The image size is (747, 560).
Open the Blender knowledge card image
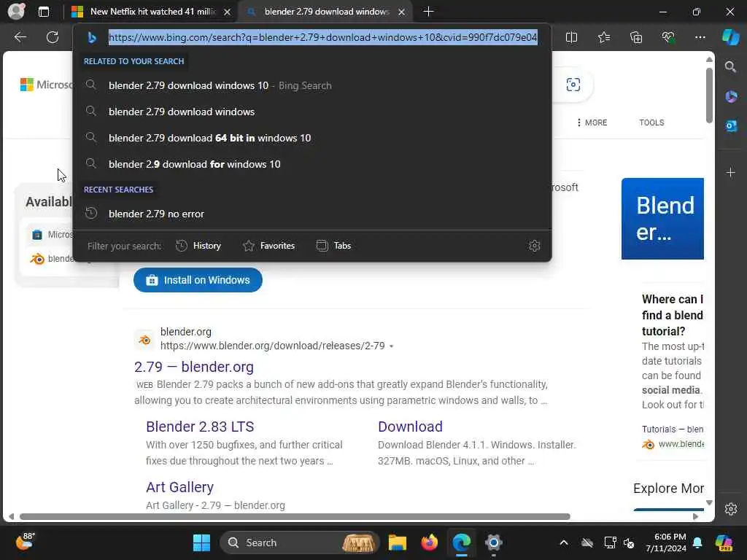pos(662,219)
